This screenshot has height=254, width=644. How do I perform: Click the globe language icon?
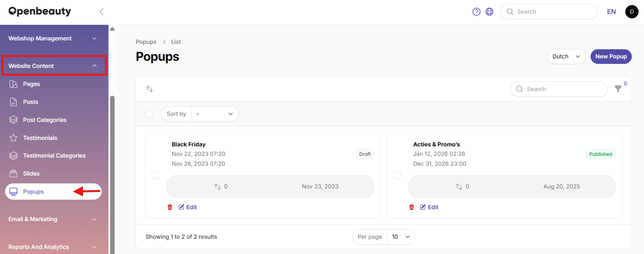489,12
